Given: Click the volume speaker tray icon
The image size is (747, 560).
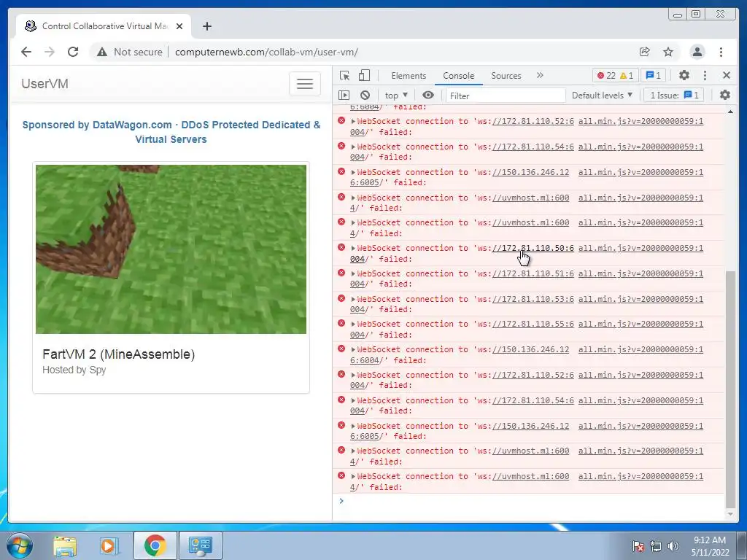Looking at the screenshot, I should tap(673, 546).
